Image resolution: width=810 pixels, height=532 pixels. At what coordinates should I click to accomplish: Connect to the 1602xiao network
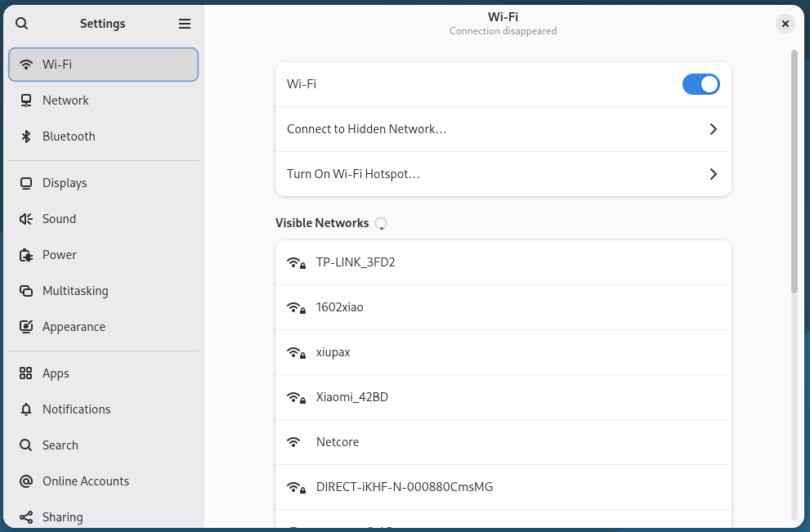click(340, 307)
